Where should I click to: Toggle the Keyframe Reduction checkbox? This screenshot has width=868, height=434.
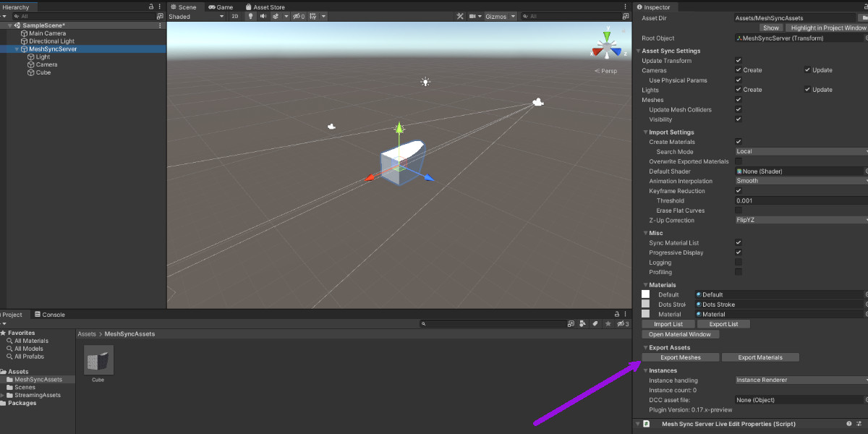pyautogui.click(x=739, y=191)
